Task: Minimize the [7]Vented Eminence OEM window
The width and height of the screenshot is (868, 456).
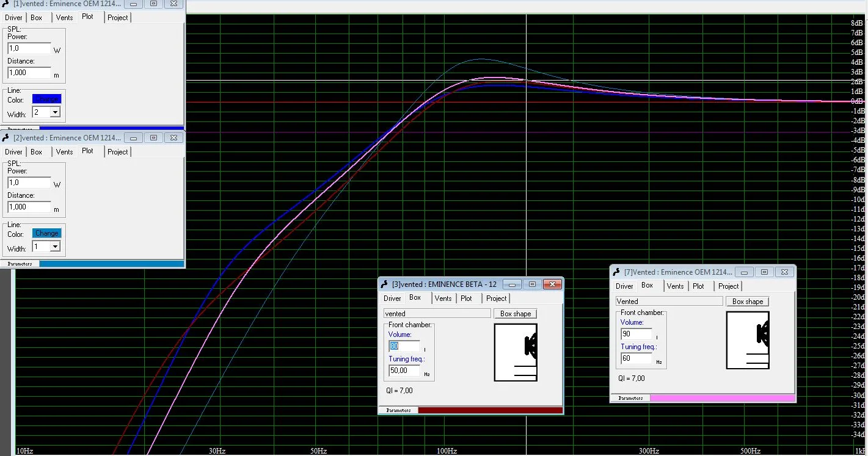Action: point(744,272)
